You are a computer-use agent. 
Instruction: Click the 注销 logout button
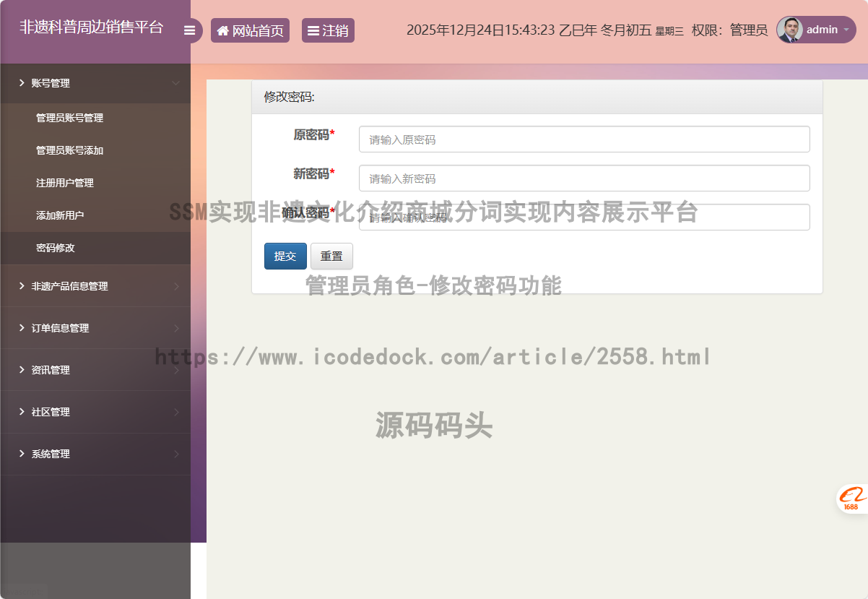pyautogui.click(x=328, y=30)
